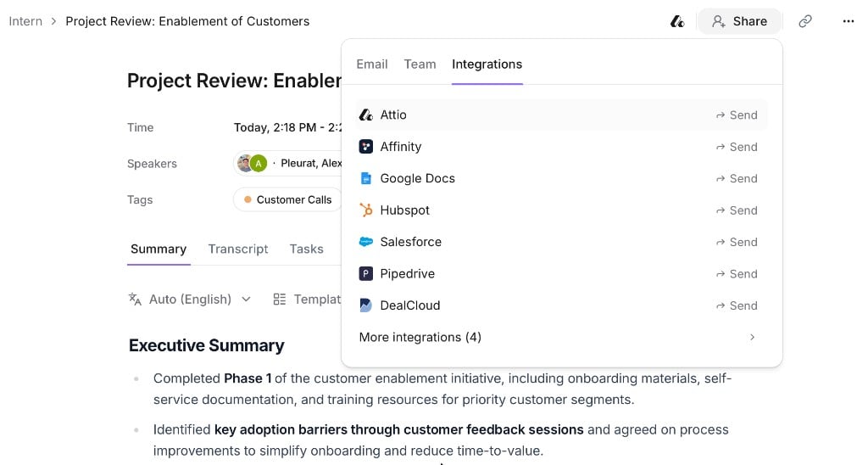This screenshot has width=868, height=465.
Task: Click the Google Docs logo icon
Action: pyautogui.click(x=366, y=178)
